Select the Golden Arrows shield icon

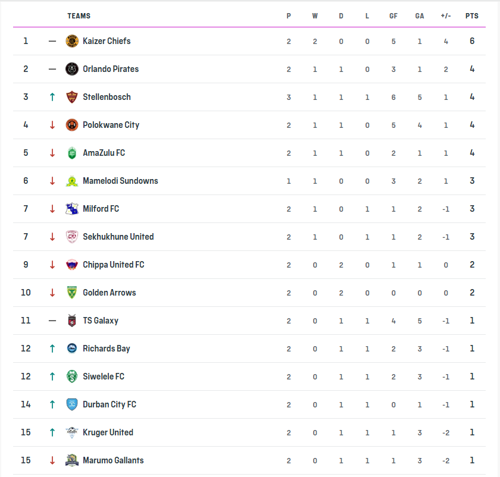(72, 293)
